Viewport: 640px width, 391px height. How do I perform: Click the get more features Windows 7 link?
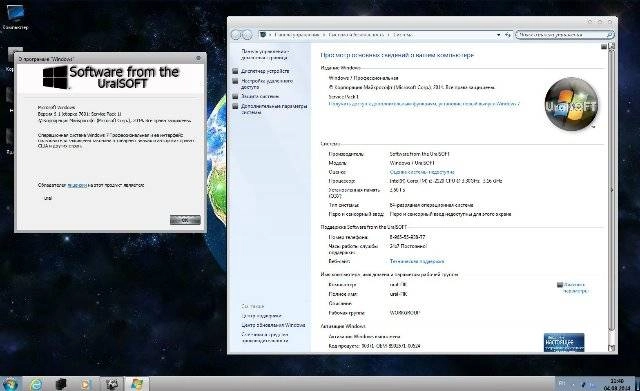424,104
